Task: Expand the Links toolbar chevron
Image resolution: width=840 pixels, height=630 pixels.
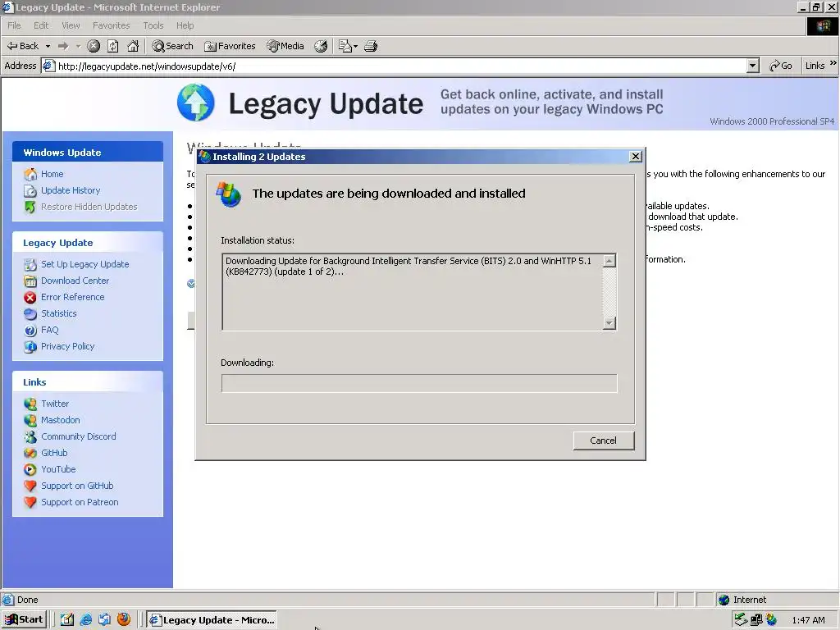Action: point(833,63)
